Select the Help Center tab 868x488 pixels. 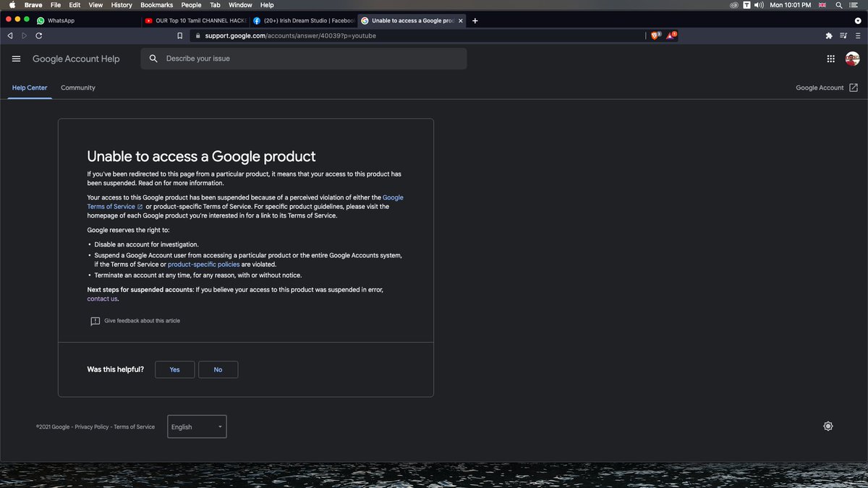tap(30, 87)
